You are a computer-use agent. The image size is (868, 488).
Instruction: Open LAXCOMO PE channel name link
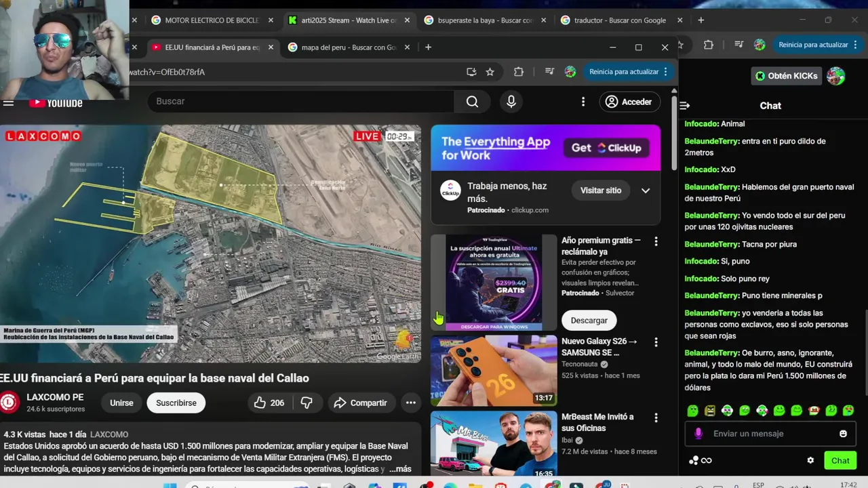(x=55, y=397)
